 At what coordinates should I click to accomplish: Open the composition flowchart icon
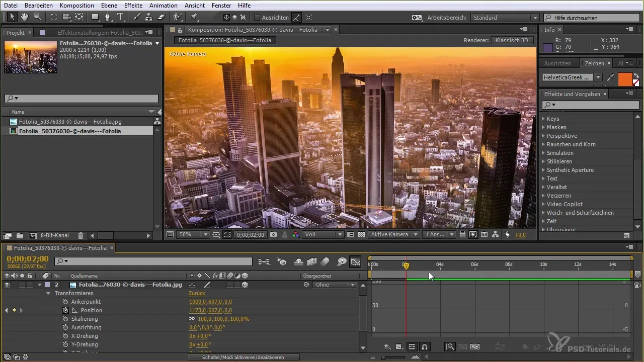point(495,234)
